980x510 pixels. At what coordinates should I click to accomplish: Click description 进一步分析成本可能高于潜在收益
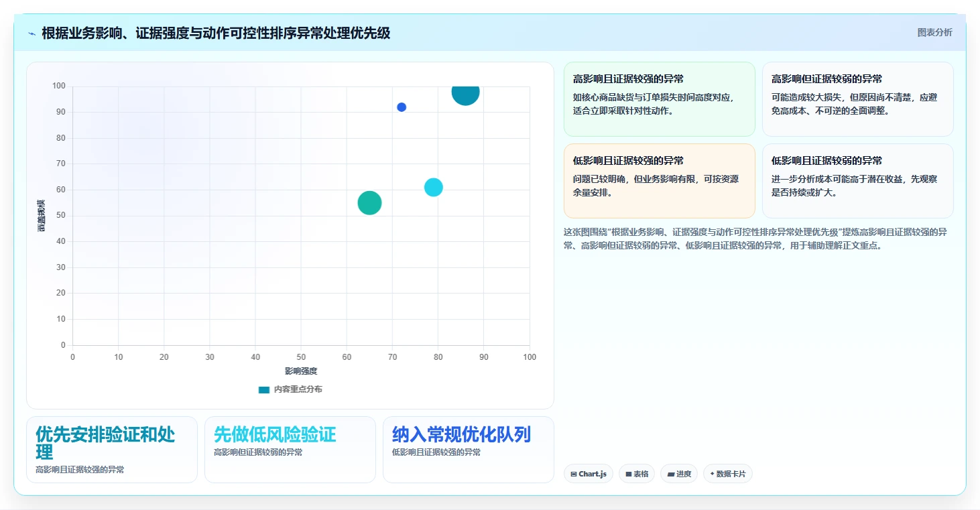click(854, 186)
